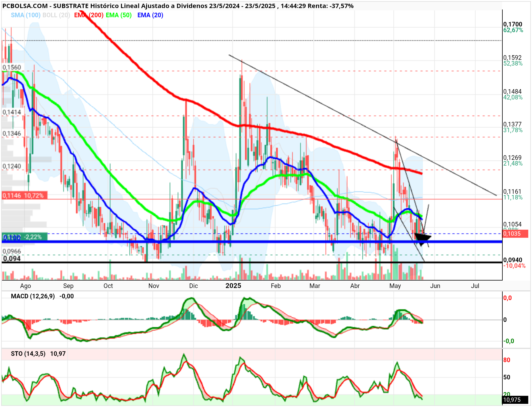Click the STO 50 level label

507,377
